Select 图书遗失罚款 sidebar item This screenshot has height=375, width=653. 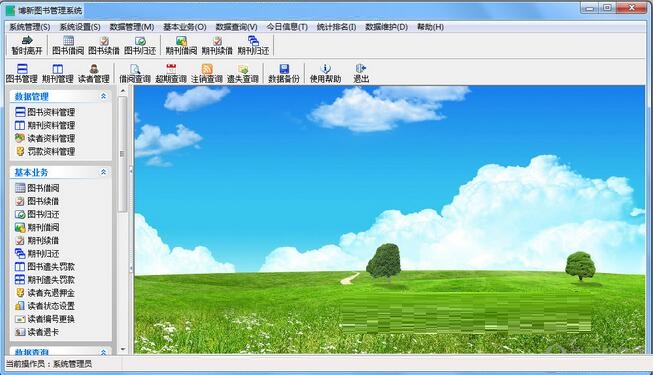coord(45,267)
